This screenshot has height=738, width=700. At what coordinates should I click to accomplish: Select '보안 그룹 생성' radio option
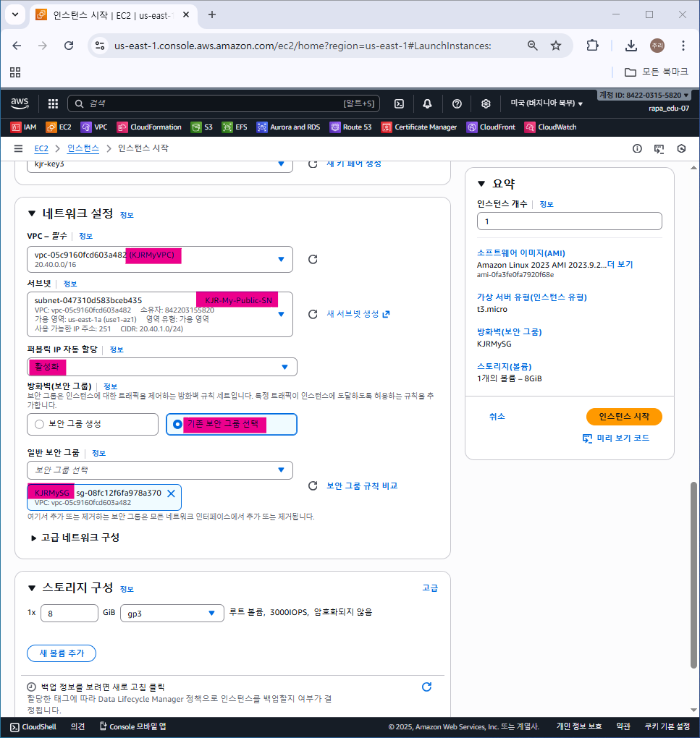(x=93, y=424)
